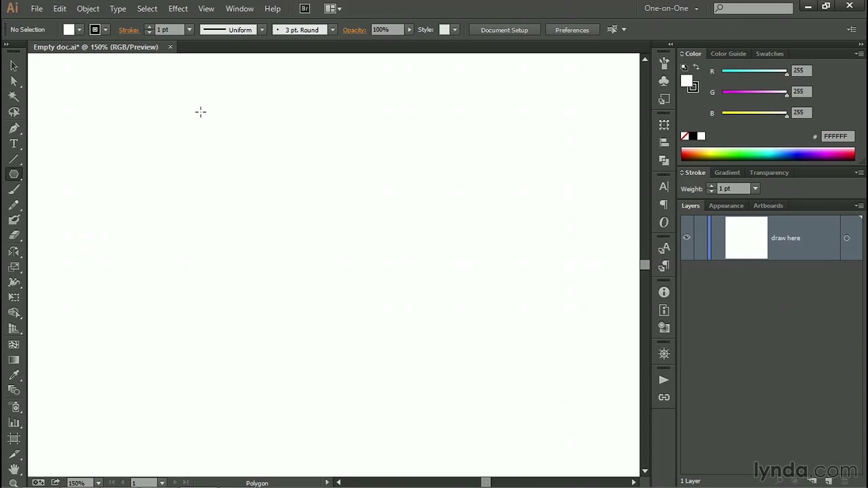Select the Magic Wand tool
Image resolution: width=868 pixels, height=488 pixels.
14,97
